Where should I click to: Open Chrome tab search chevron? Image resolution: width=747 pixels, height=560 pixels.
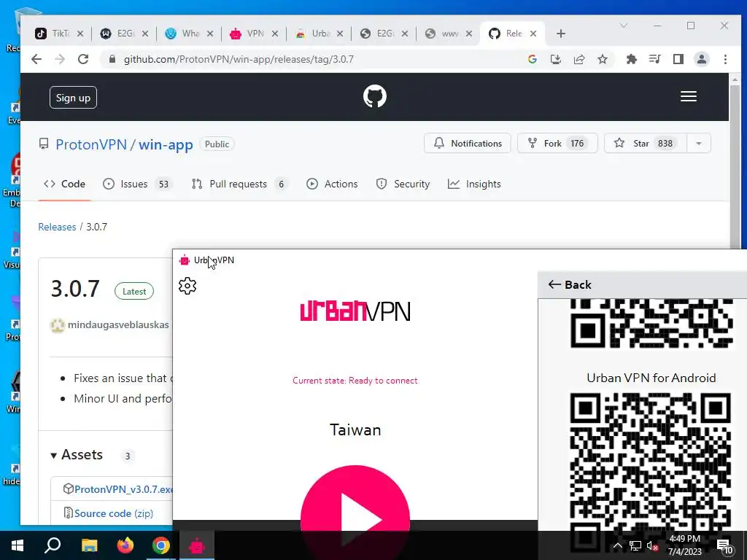click(623, 26)
